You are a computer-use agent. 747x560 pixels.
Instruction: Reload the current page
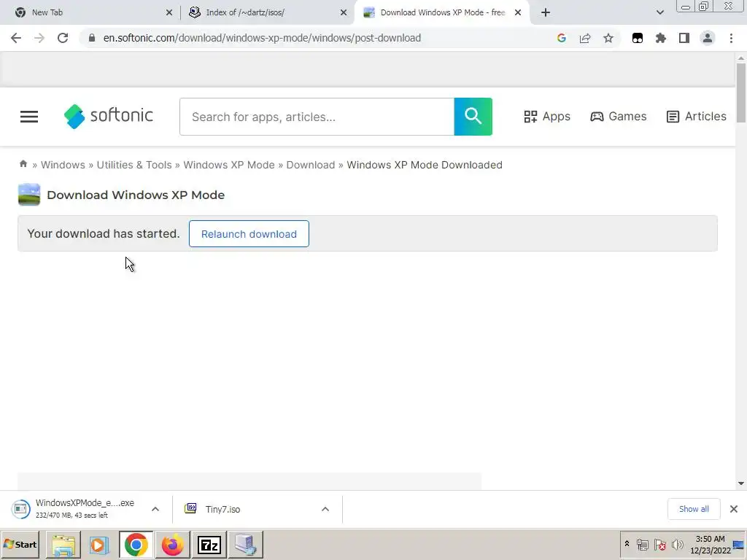pyautogui.click(x=63, y=38)
